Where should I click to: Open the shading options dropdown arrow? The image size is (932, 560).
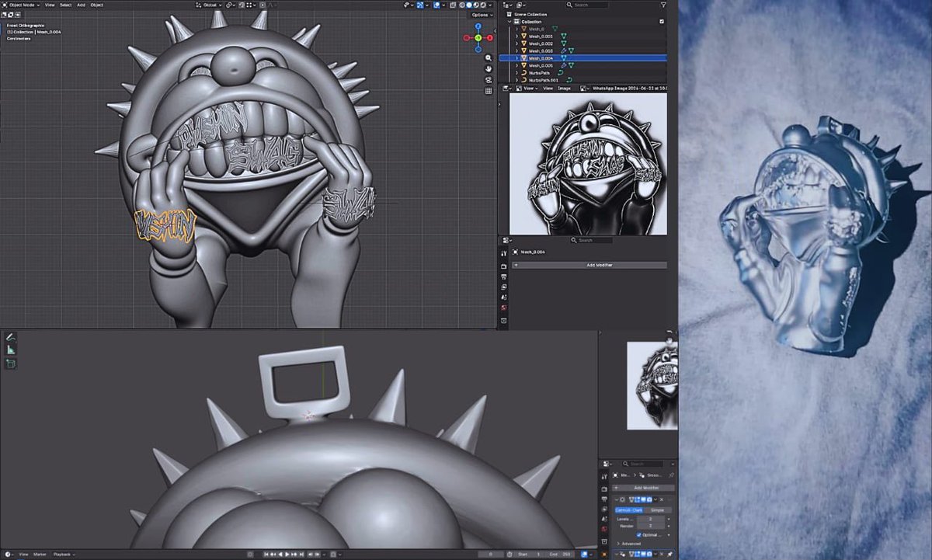[490, 5]
